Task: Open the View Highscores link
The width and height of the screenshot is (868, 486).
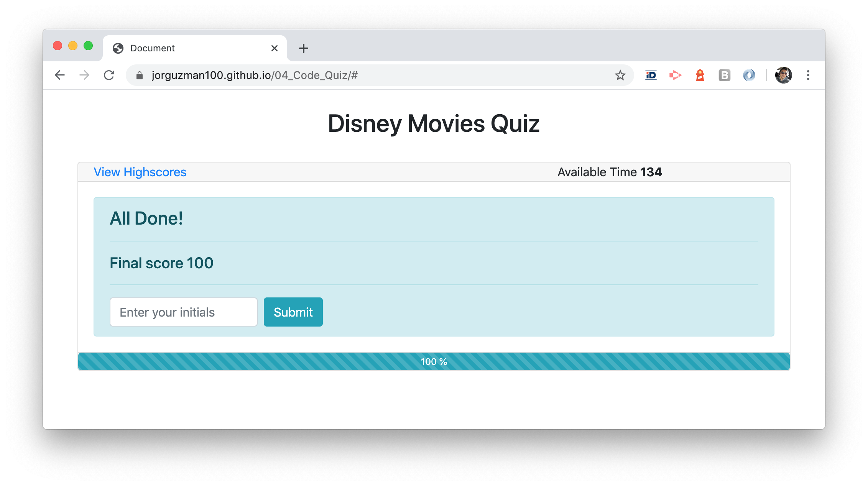Action: coord(140,172)
